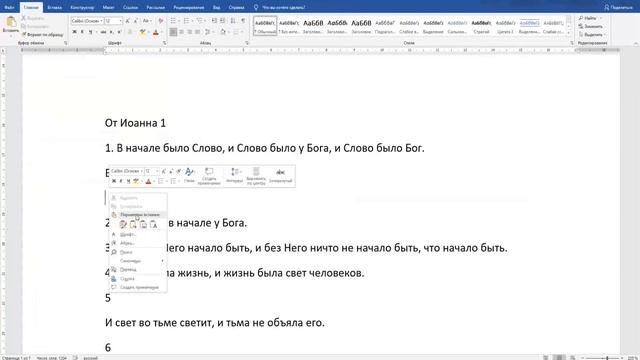Toggle italic (К) in ribbon

[82, 32]
